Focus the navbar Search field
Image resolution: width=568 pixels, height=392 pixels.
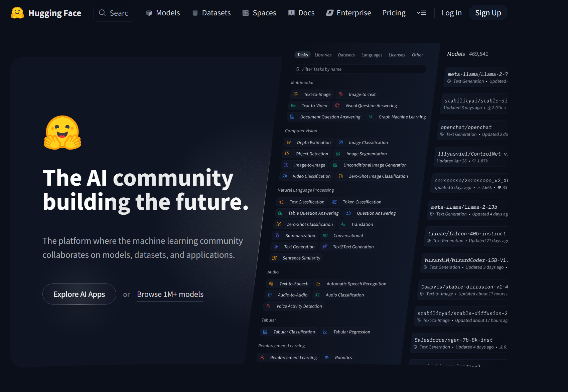coord(114,13)
